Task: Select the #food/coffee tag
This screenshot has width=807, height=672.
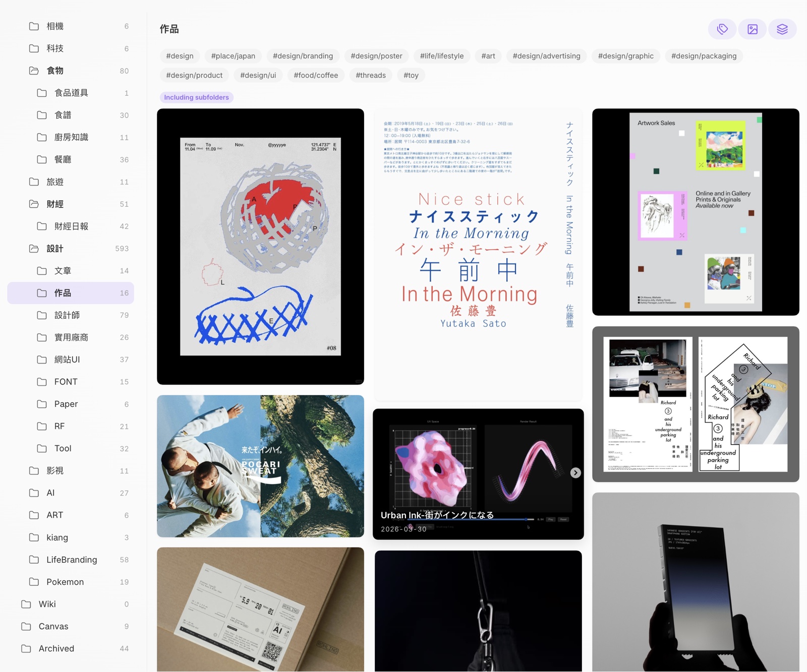Action: click(316, 75)
